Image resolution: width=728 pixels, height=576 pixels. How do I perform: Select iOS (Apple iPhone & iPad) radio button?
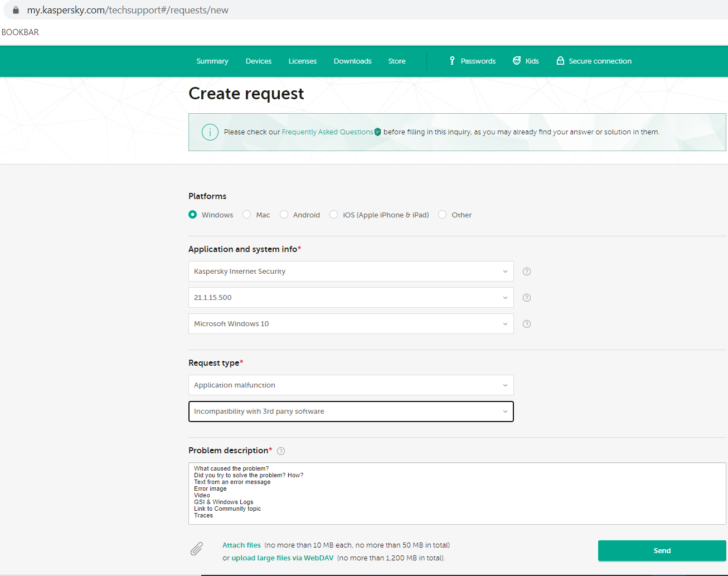[333, 215]
